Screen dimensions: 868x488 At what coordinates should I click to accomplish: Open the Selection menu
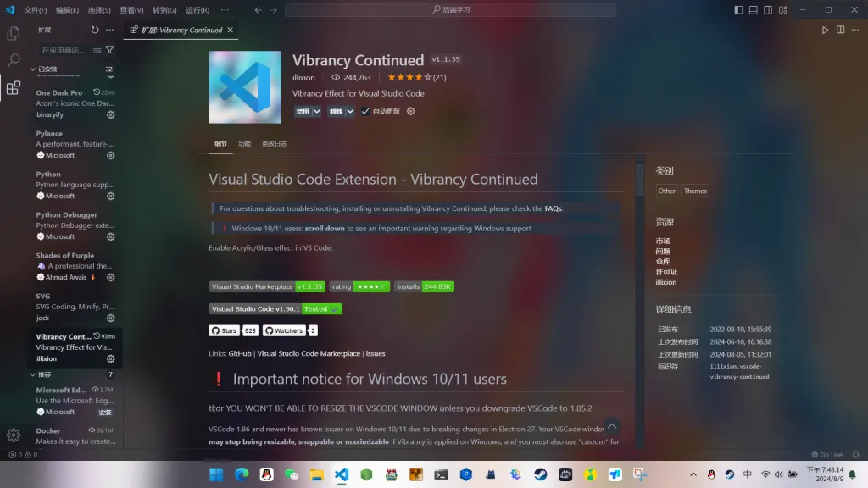coord(99,10)
